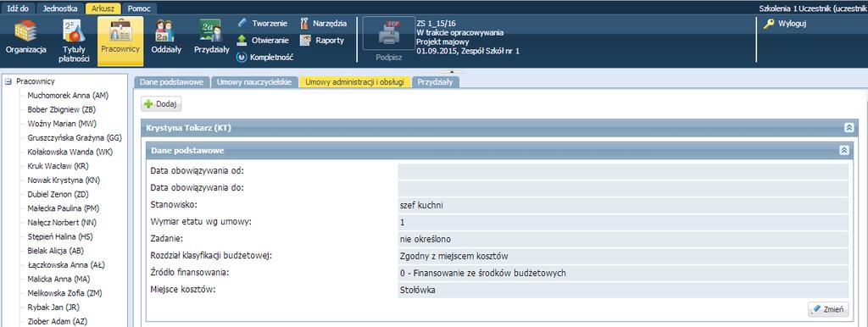Click the Otwieranie tool
Image resolution: width=868 pixels, height=327 pixels.
pyautogui.click(x=263, y=41)
